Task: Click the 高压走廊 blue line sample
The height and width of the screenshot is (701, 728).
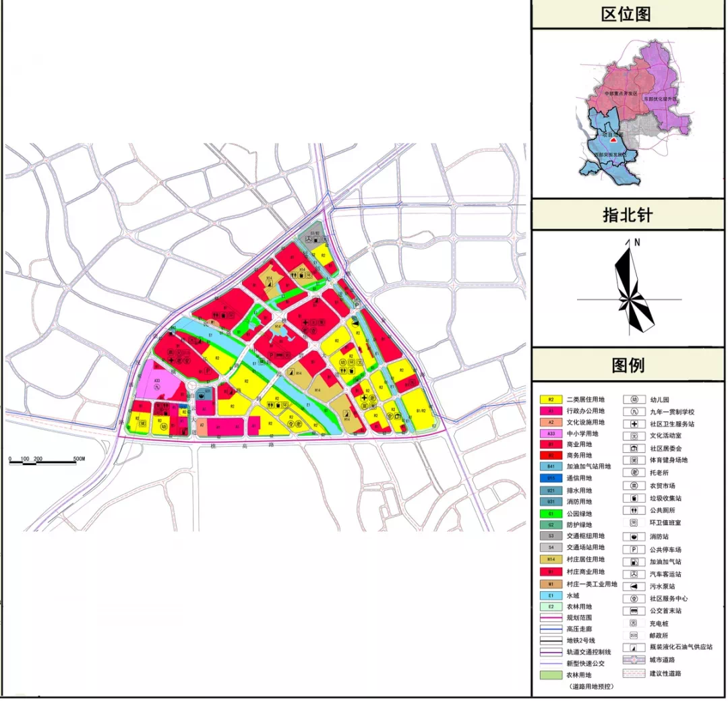Action: point(551,630)
